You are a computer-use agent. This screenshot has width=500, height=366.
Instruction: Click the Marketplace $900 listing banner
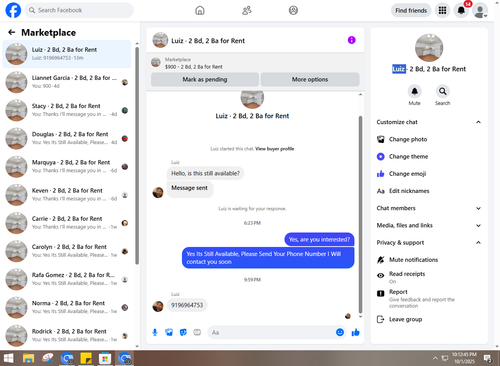click(255, 63)
